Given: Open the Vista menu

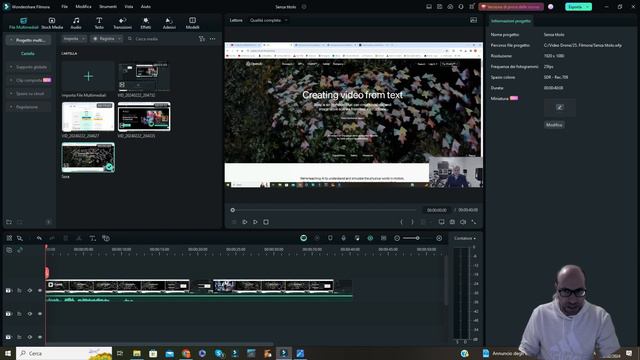Looking at the screenshot, I should [x=129, y=7].
